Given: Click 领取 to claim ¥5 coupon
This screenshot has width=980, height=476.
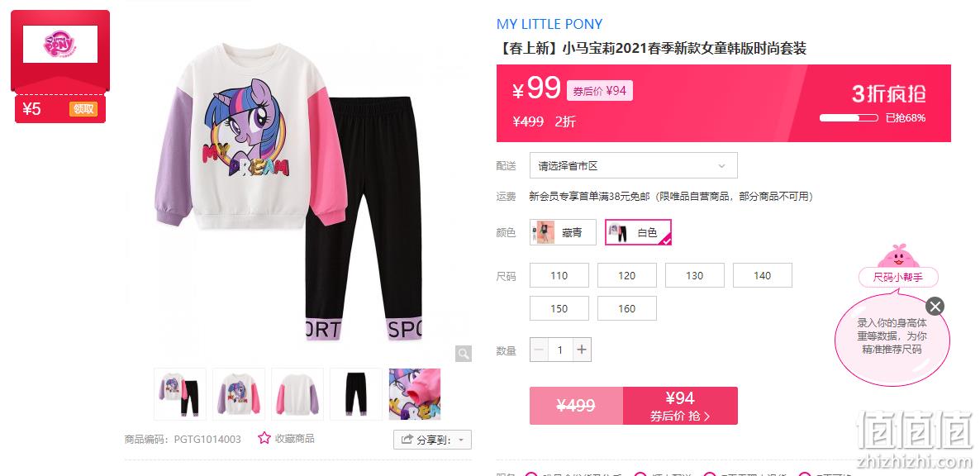Looking at the screenshot, I should point(83,109).
